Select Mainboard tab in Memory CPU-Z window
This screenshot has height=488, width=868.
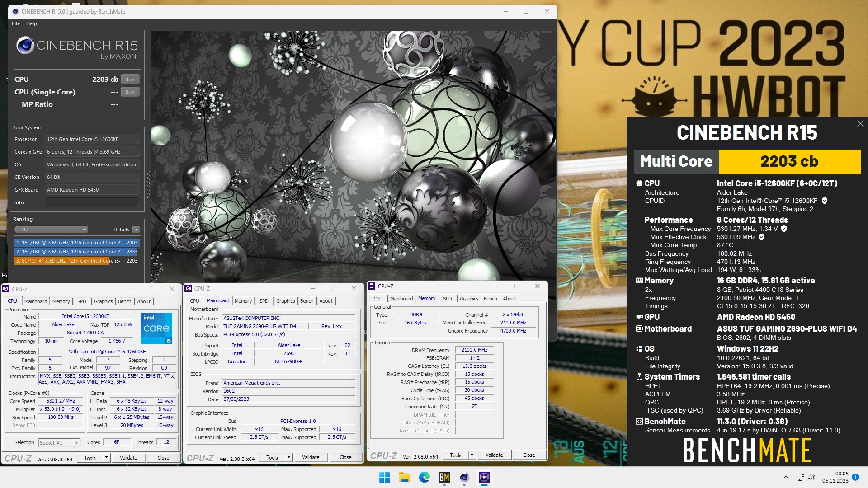401,299
